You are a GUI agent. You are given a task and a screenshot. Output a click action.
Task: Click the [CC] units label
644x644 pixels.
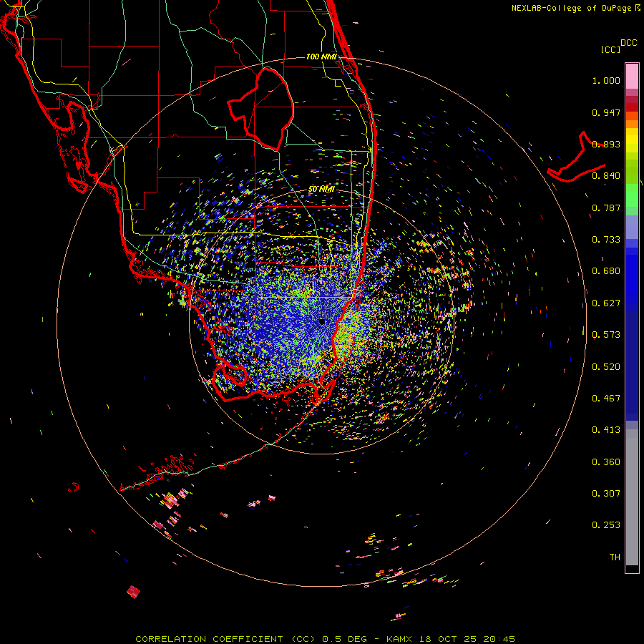point(610,49)
